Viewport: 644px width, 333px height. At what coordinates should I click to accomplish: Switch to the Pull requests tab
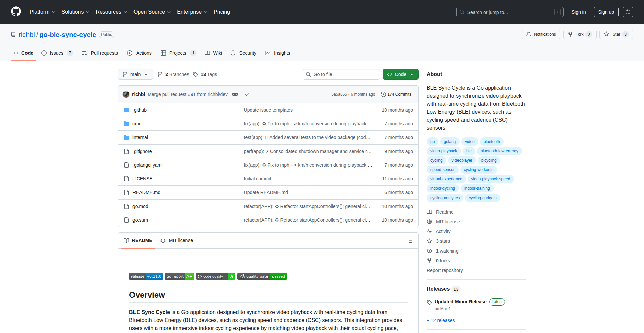coord(100,53)
